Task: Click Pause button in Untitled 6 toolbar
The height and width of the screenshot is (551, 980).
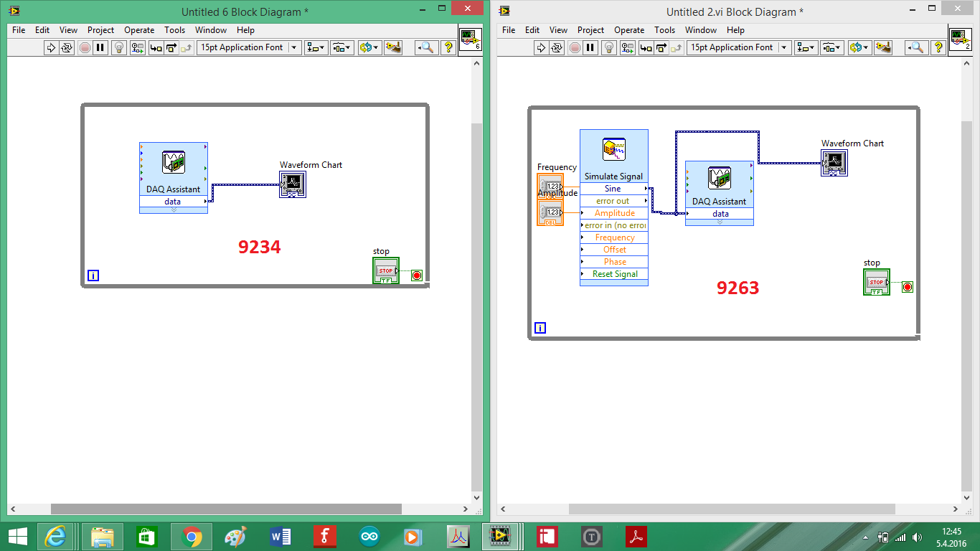Action: click(100, 47)
